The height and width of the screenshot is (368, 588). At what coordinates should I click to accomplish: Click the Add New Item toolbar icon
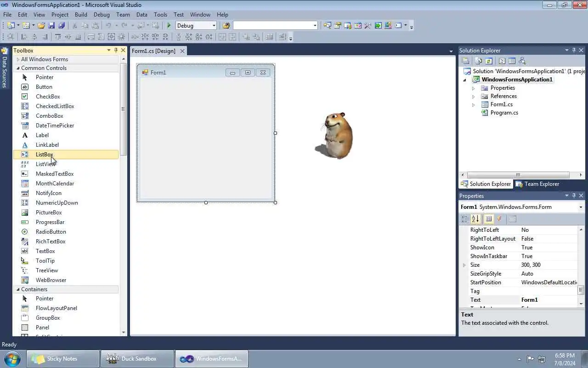[26, 26]
